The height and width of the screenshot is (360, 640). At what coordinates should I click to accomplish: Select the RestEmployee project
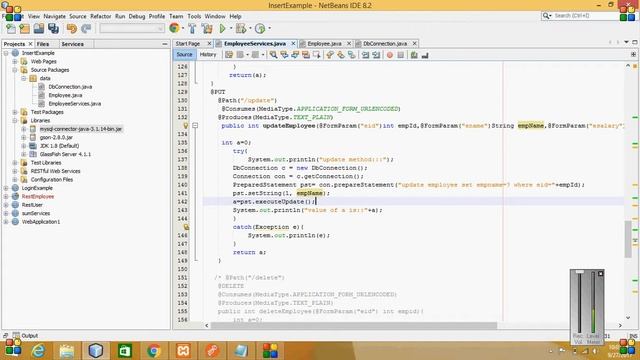click(38, 197)
